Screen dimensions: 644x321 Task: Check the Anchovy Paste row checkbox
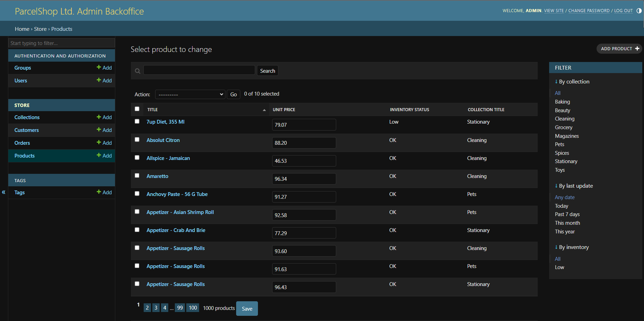[137, 194]
